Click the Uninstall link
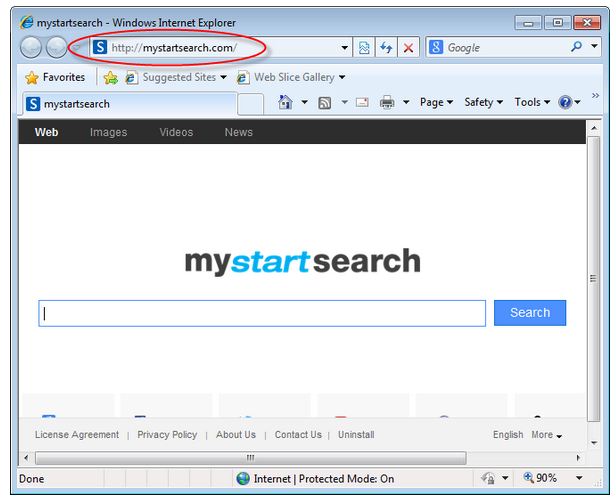This screenshot has height=502, width=616. click(x=356, y=434)
